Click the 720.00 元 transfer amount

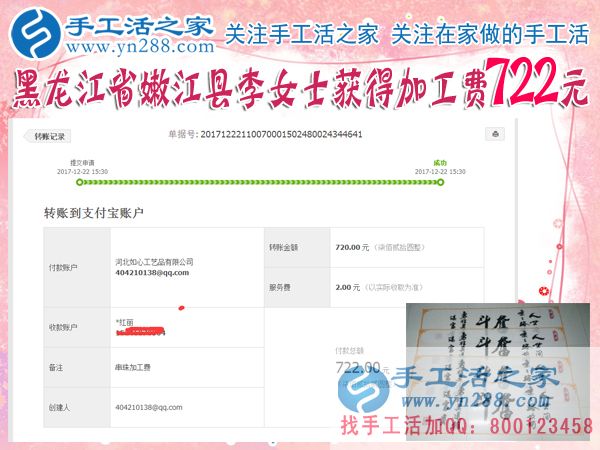[352, 248]
